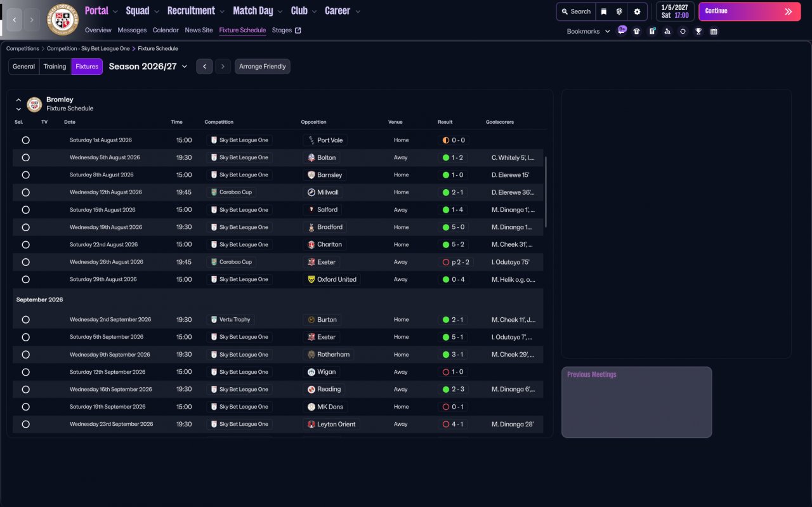Click the Bromley club crest in the top bar

click(x=63, y=20)
